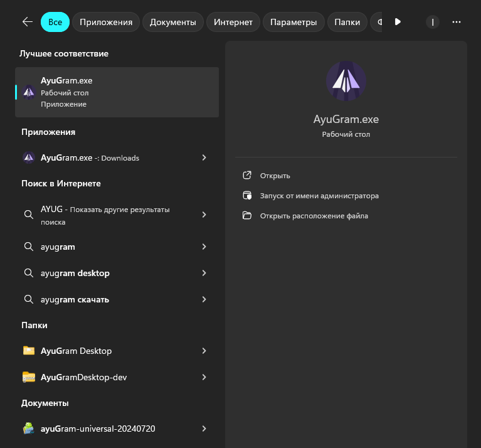This screenshot has height=448, width=481.
Task: Click Открыть to launch AyuGram
Action: pos(275,176)
